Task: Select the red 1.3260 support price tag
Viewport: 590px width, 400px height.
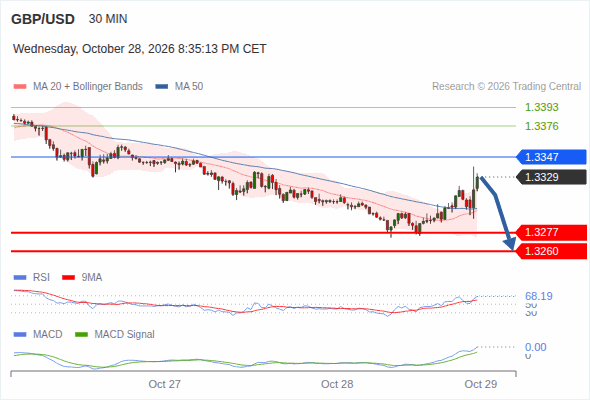Action: point(551,251)
